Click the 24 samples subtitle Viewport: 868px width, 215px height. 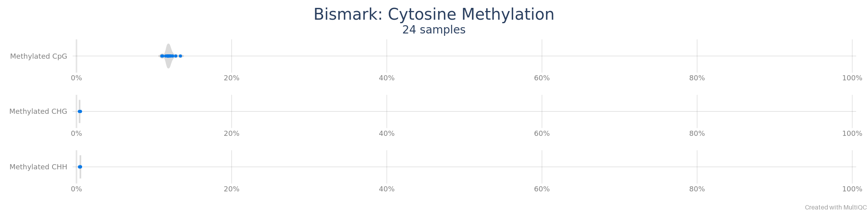click(434, 30)
